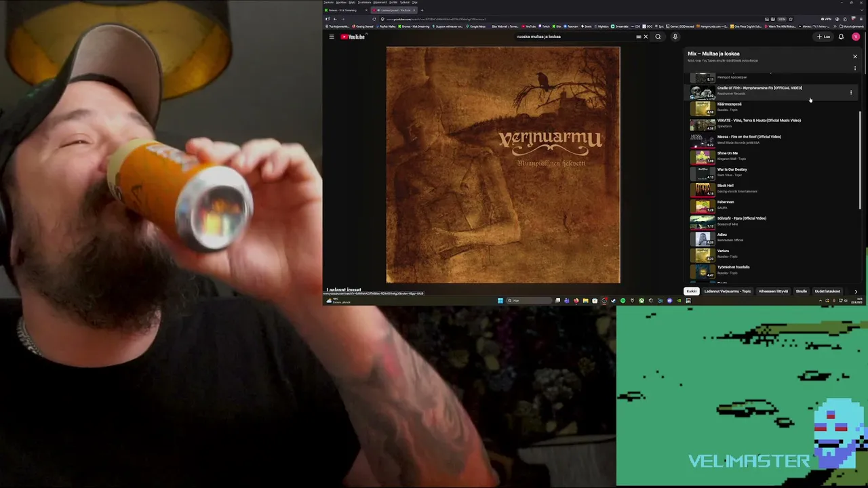The width and height of the screenshot is (868, 488).
Task: Open the taskbar clock and date
Action: (857, 301)
